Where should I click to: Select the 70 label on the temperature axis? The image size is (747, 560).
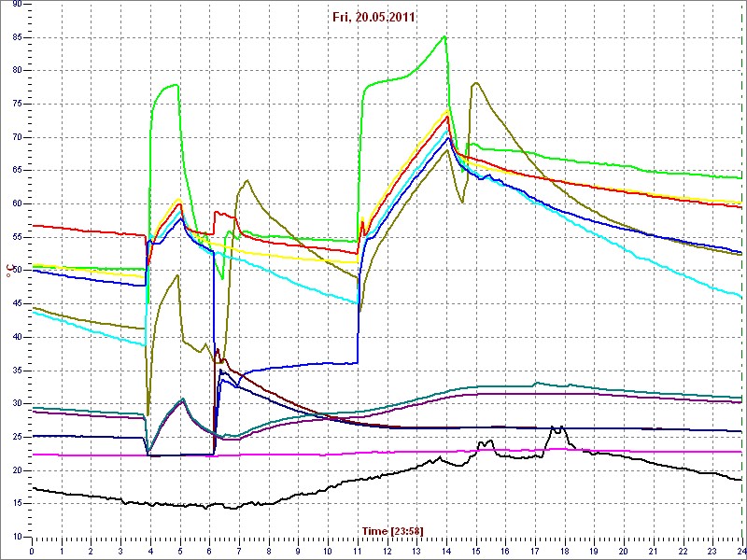click(16, 137)
